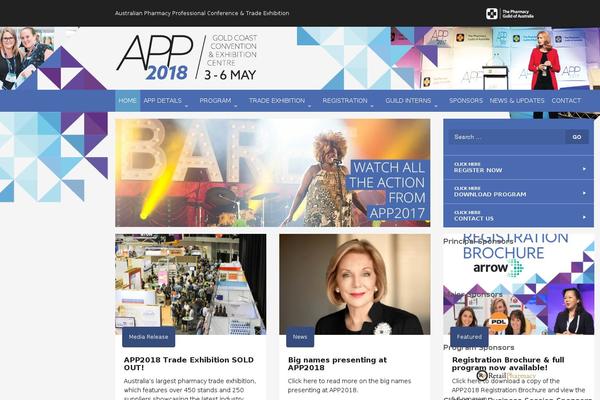Focus the Search text field

pyautogui.click(x=507, y=137)
